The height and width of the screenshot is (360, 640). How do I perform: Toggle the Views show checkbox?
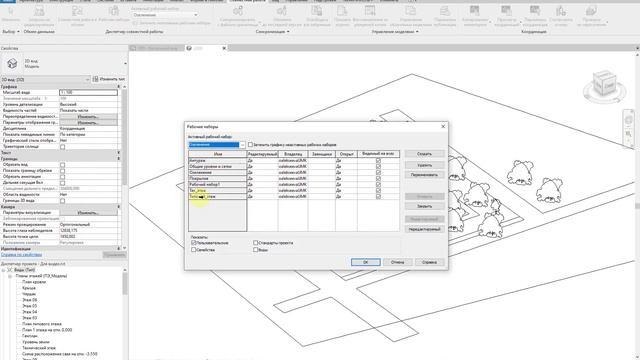tap(256, 249)
